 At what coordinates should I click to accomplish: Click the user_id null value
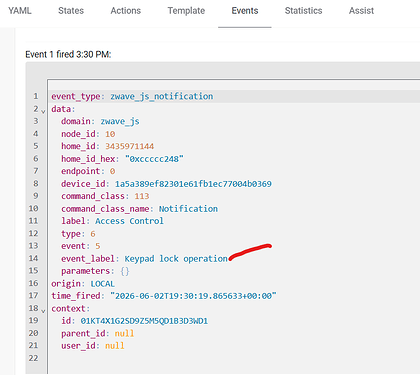point(115,346)
